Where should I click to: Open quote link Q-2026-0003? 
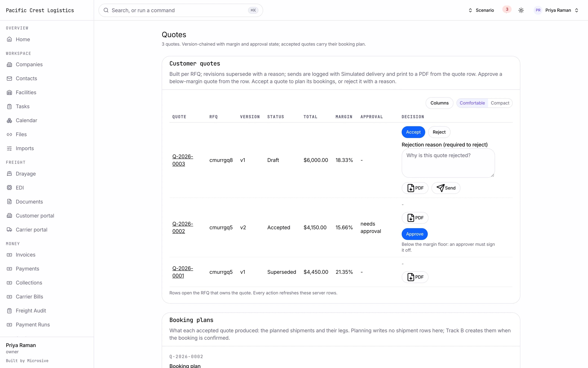coord(182,160)
